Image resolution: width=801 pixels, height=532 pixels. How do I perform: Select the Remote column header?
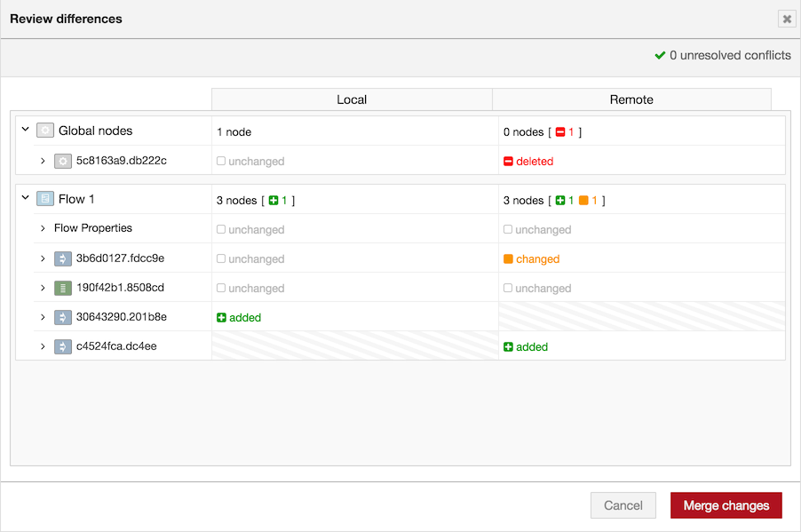632,99
